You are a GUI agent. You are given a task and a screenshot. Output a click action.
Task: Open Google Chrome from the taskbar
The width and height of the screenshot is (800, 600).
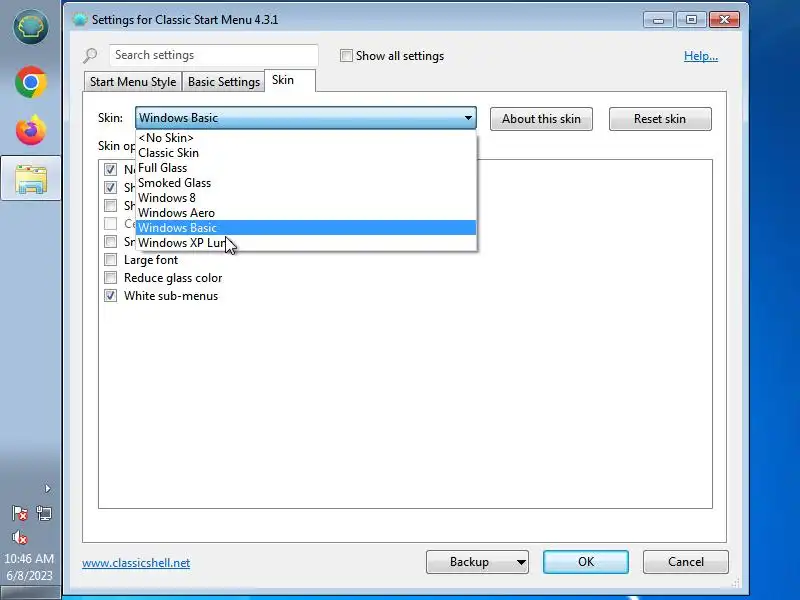click(x=31, y=82)
